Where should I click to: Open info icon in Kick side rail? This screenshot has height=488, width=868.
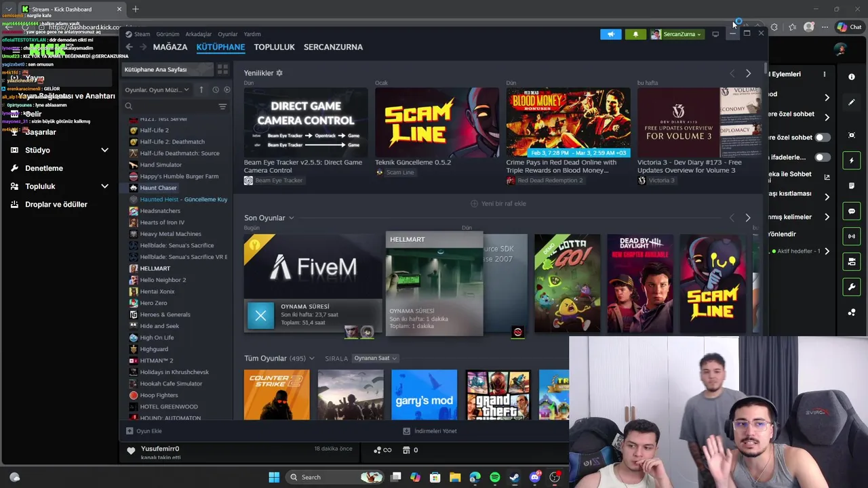[852, 77]
